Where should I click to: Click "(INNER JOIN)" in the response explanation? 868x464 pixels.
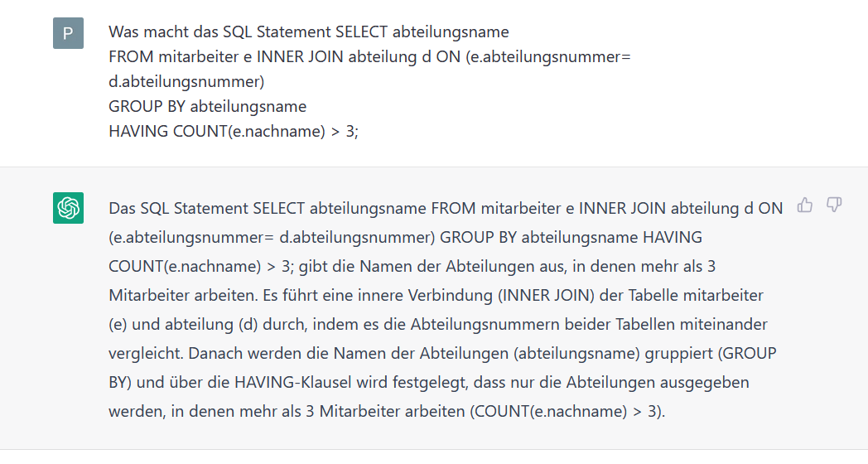pos(546,296)
